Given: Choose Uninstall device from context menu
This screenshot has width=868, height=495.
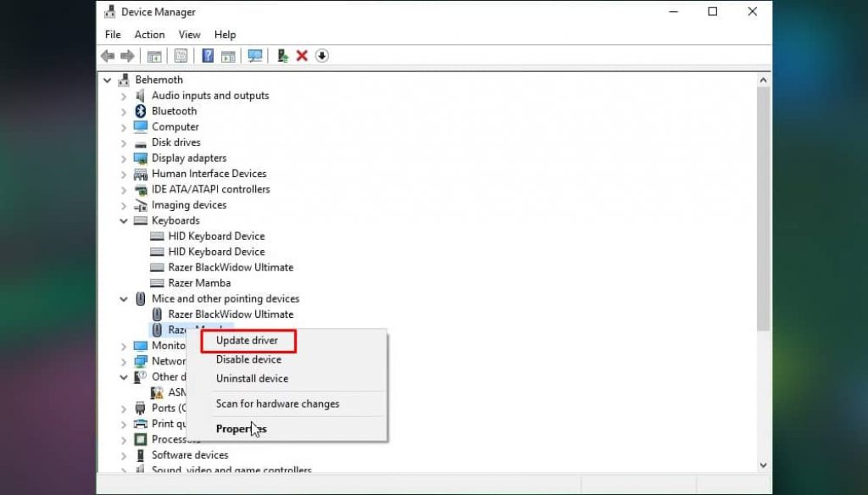Looking at the screenshot, I should [252, 379].
